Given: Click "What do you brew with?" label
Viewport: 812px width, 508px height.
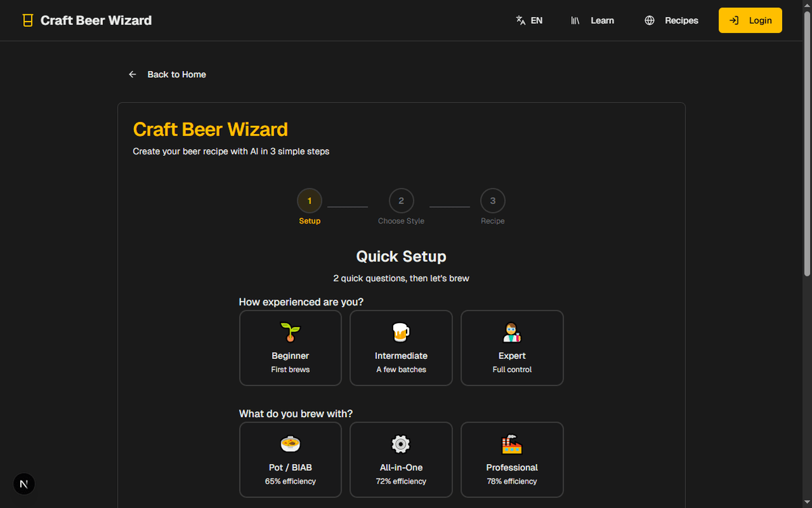Looking at the screenshot, I should coord(296,414).
